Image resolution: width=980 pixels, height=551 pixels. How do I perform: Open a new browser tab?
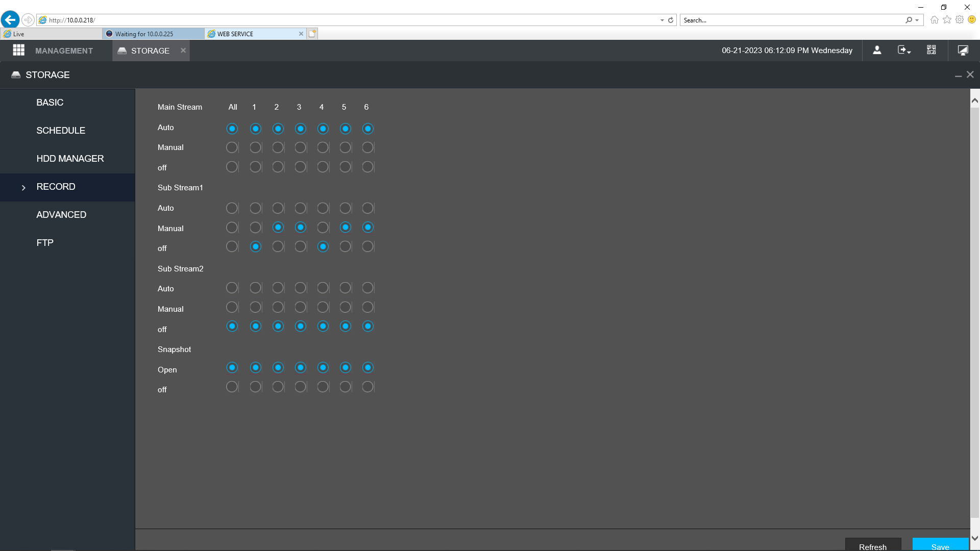(312, 34)
